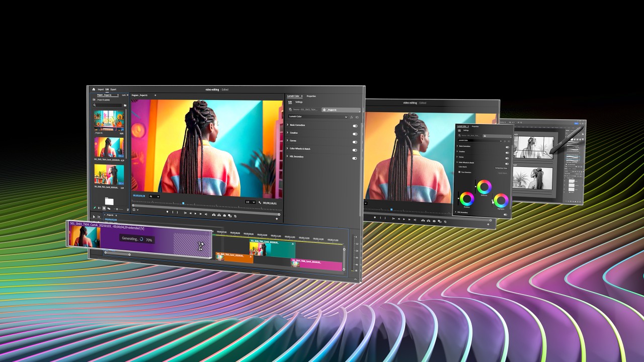Select the pink clip on the timeline
The width and height of the screenshot is (644, 362).
[317, 264]
